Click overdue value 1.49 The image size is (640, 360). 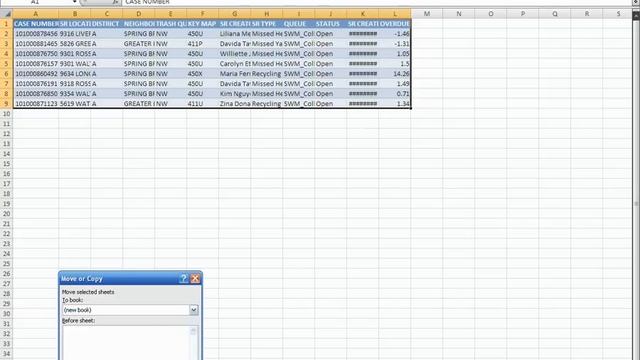[395, 84]
